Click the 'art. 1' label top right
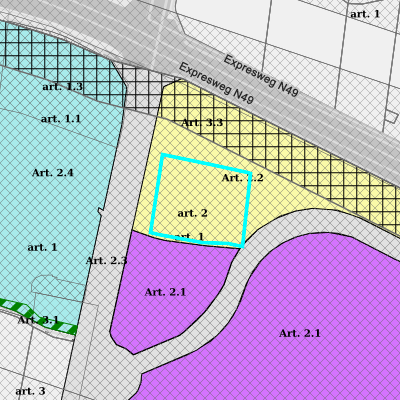 (x=365, y=14)
